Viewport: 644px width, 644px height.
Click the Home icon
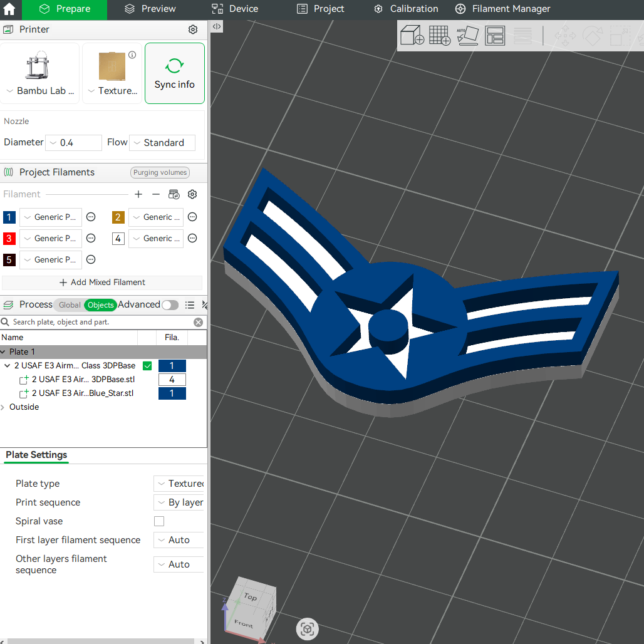click(x=9, y=9)
